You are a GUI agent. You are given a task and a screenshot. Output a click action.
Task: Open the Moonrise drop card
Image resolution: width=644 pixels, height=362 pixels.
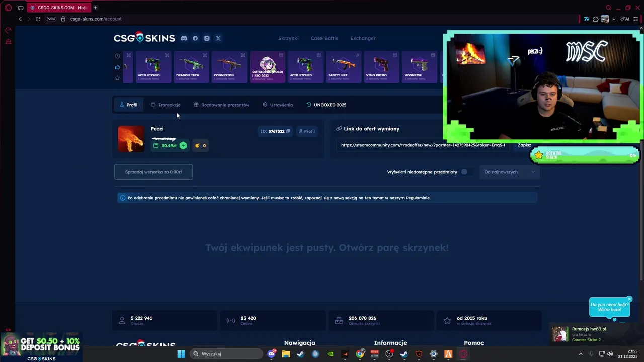pyautogui.click(x=419, y=67)
